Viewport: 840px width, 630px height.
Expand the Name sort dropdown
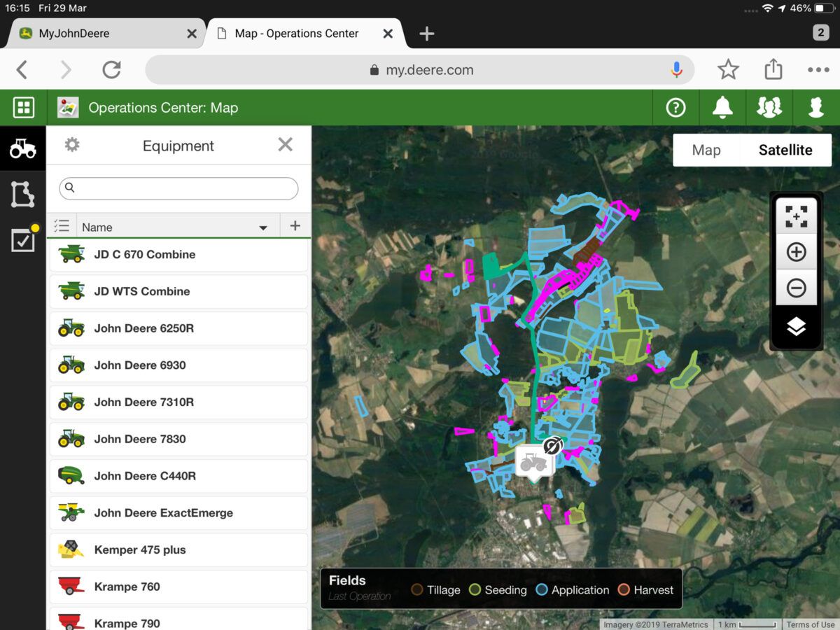[x=263, y=227]
